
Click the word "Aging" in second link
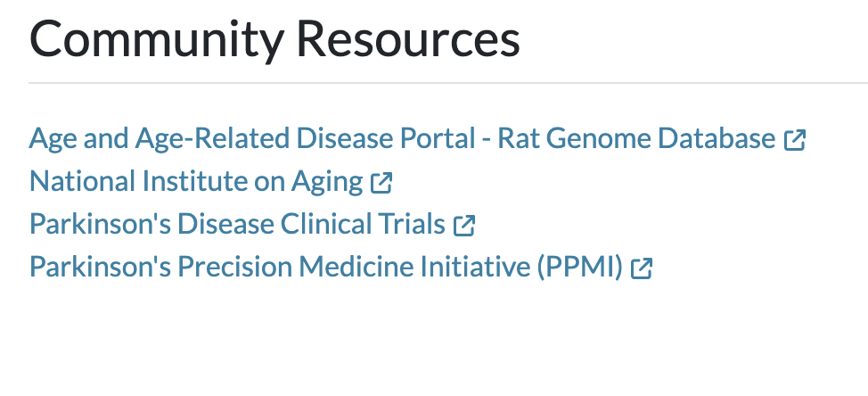[327, 183]
